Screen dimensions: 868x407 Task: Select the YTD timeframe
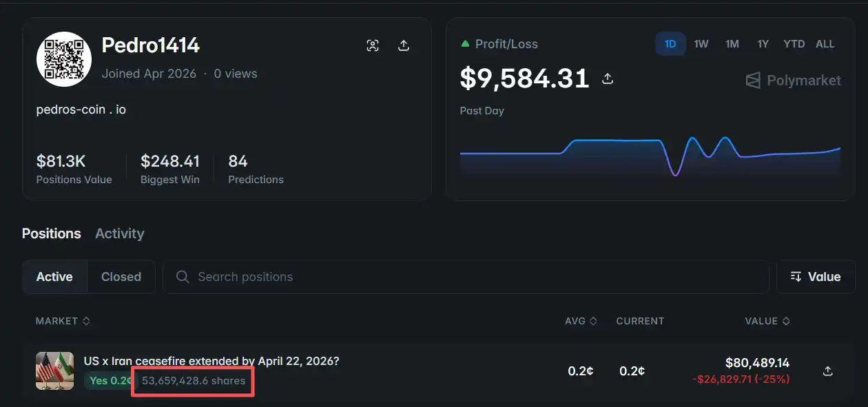(794, 44)
